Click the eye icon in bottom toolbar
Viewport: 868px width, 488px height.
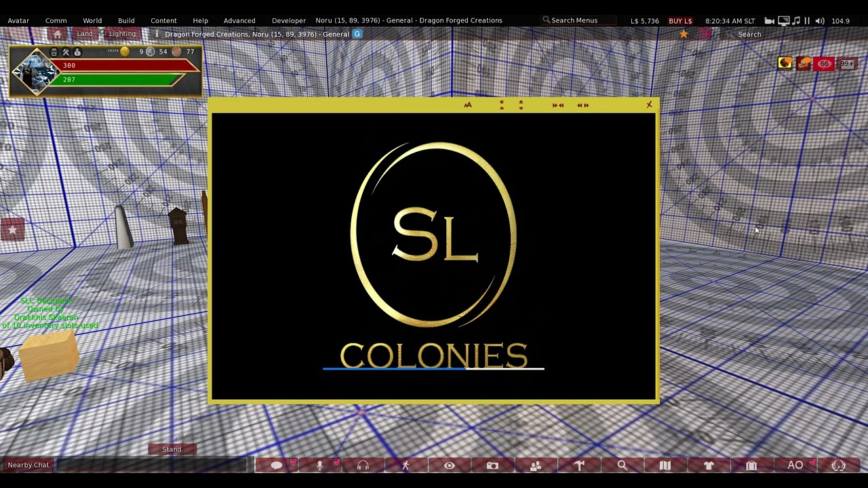coord(449,466)
